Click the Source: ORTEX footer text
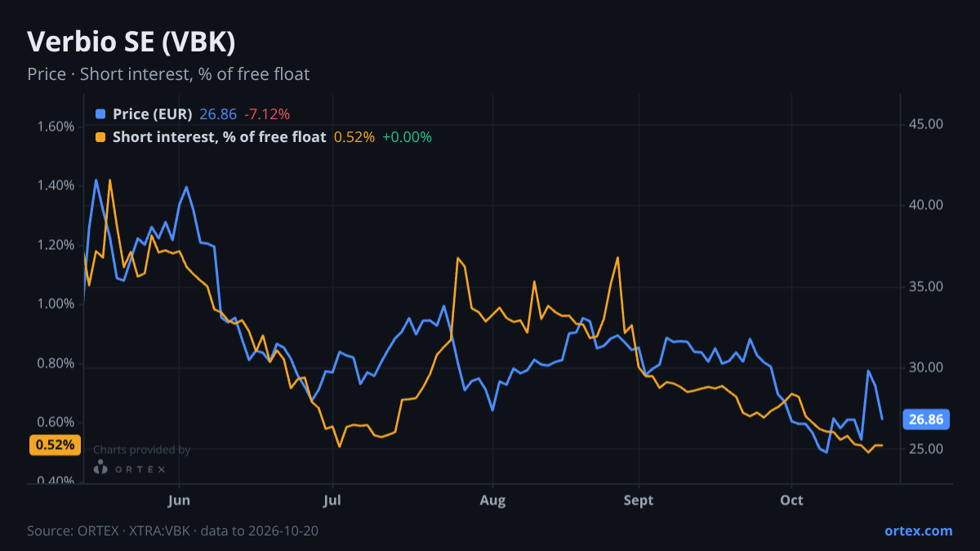Viewport: 980px width, 551px height. (x=172, y=531)
